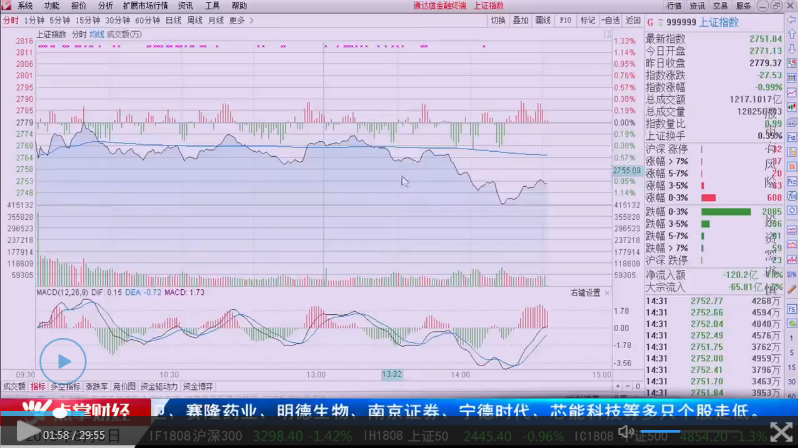Switch to the 月线 monthly chart
Image resolution: width=798 pixels, height=448 pixels.
tap(216, 20)
